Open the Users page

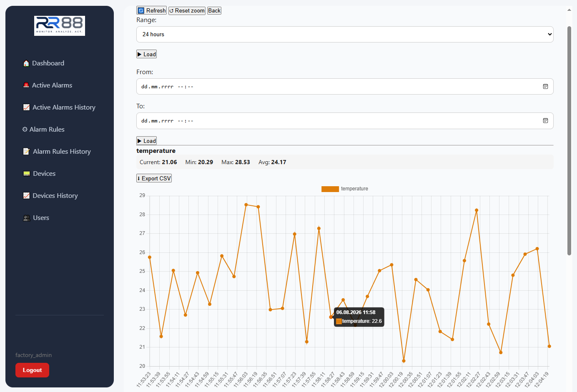[x=41, y=217]
